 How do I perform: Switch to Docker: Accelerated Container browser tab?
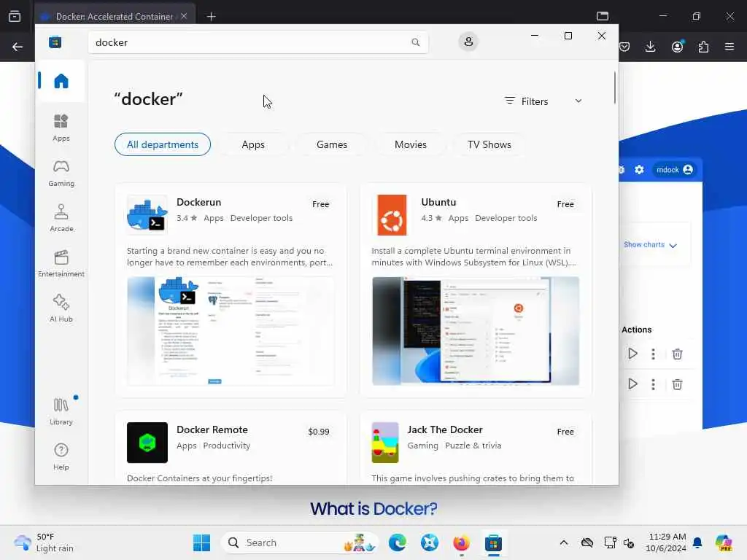115,16
